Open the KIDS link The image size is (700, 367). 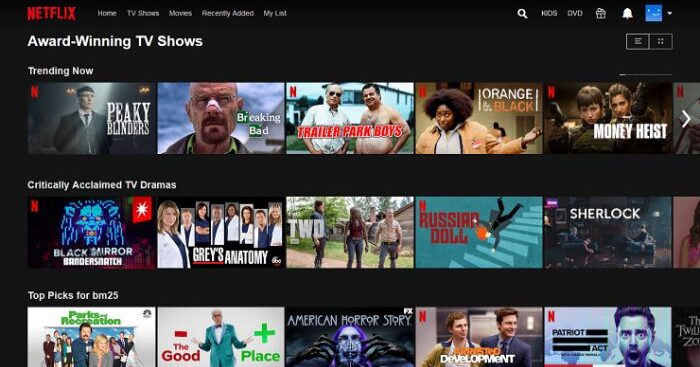click(549, 13)
